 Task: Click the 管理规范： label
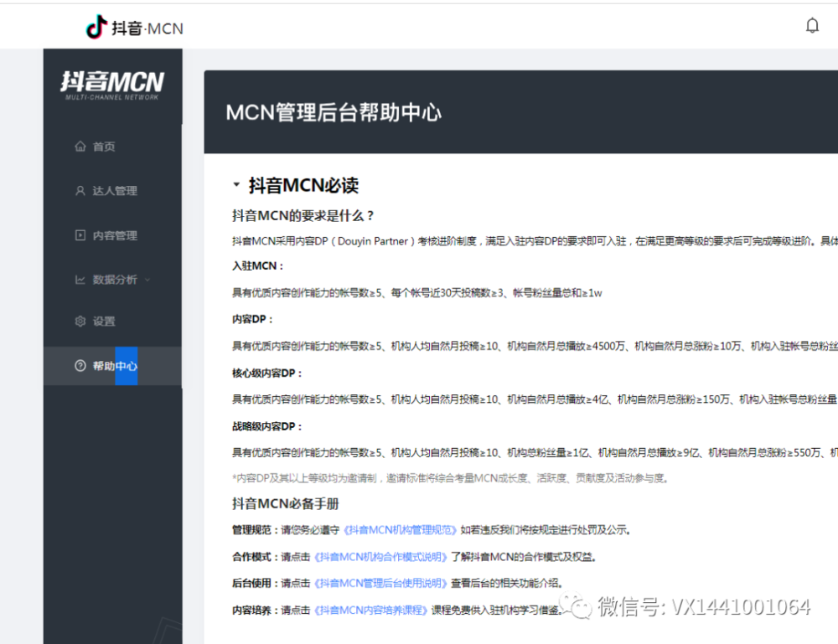point(256,530)
